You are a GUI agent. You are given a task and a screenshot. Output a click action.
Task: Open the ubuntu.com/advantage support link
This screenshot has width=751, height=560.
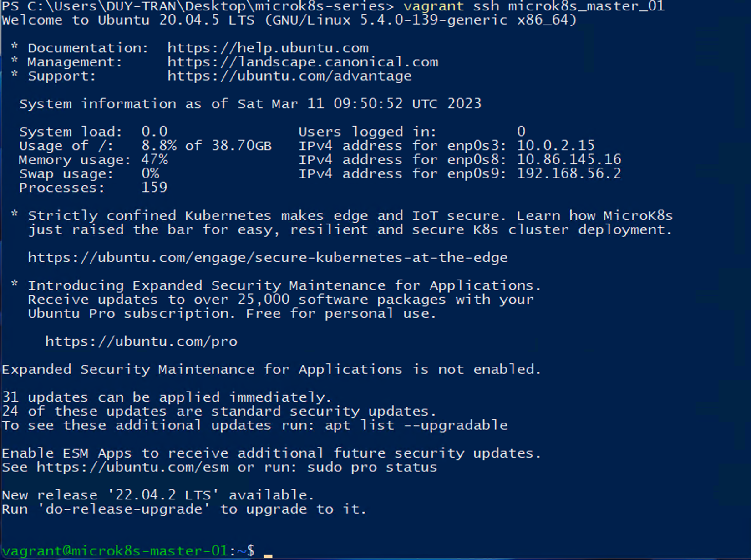[289, 76]
